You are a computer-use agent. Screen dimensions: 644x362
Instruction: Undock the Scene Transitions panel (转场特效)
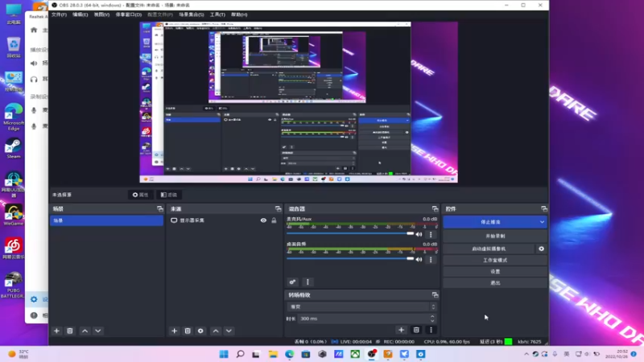pyautogui.click(x=435, y=295)
